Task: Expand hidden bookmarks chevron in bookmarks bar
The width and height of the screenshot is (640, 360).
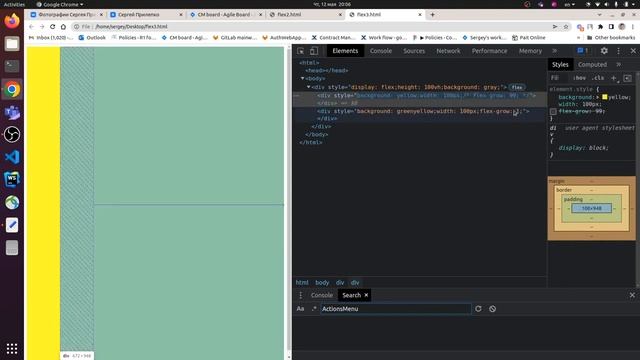Action: pos(578,38)
